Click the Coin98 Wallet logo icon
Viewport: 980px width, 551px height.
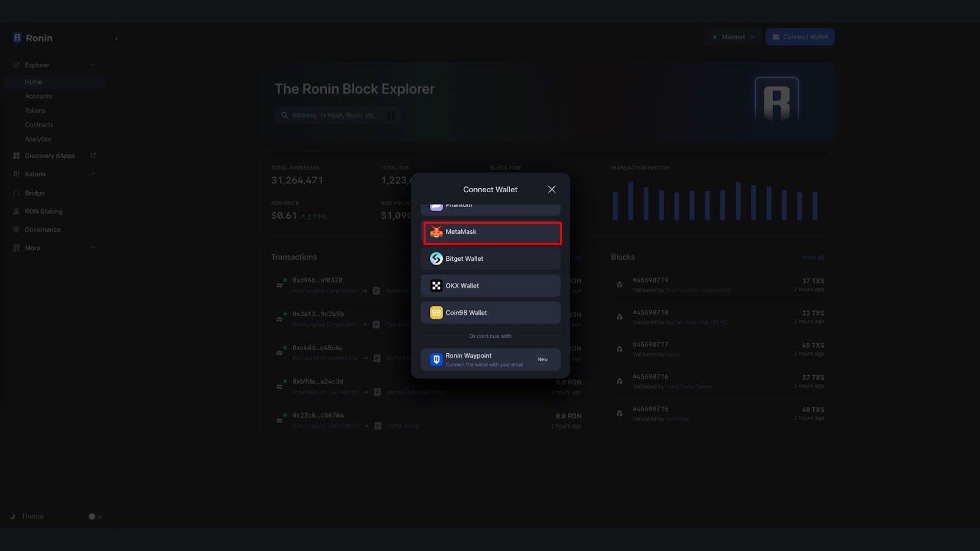(436, 313)
